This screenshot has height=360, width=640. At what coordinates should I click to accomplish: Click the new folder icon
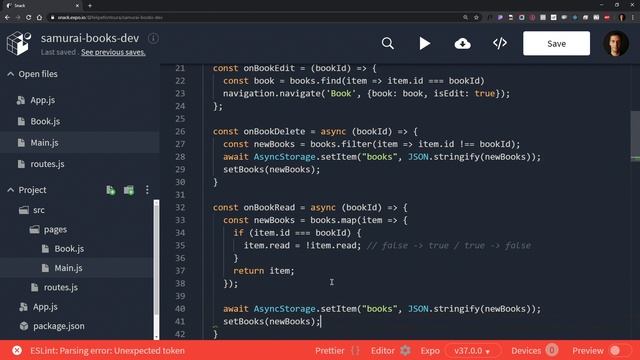129,190
